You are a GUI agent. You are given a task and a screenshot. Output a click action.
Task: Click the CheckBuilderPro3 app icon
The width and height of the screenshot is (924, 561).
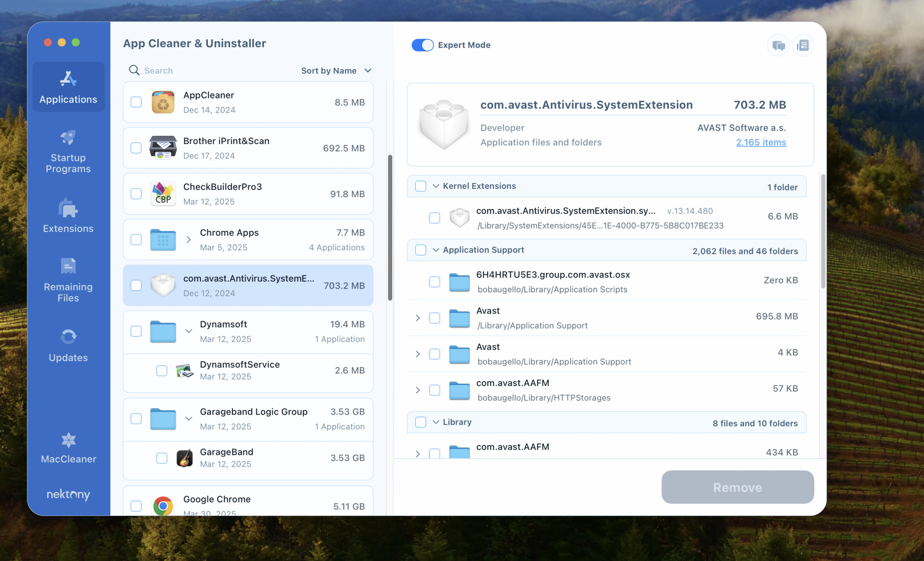click(163, 193)
